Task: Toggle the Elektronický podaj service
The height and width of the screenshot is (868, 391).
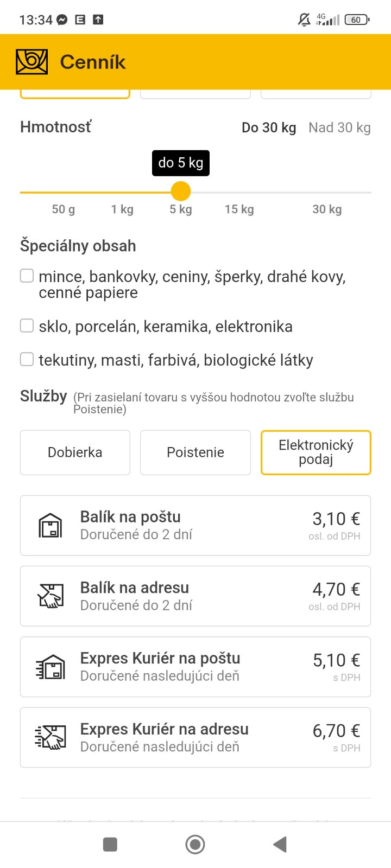Action: pyautogui.click(x=316, y=452)
